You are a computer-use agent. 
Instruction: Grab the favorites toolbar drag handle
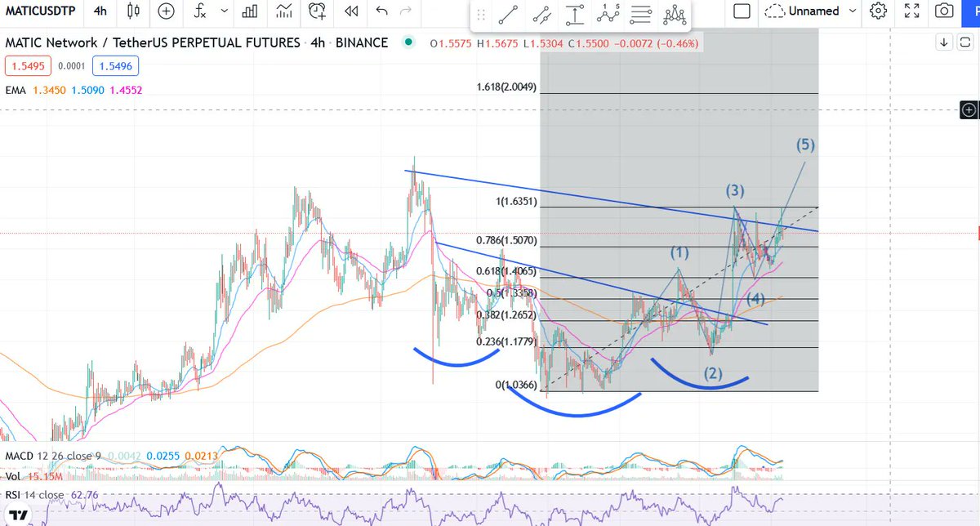tap(481, 16)
